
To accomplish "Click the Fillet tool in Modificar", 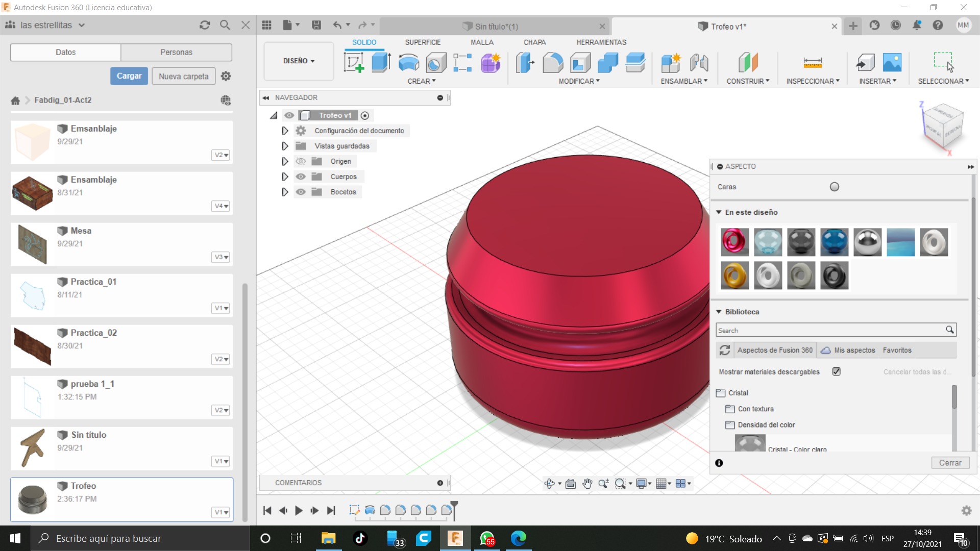I will (552, 63).
